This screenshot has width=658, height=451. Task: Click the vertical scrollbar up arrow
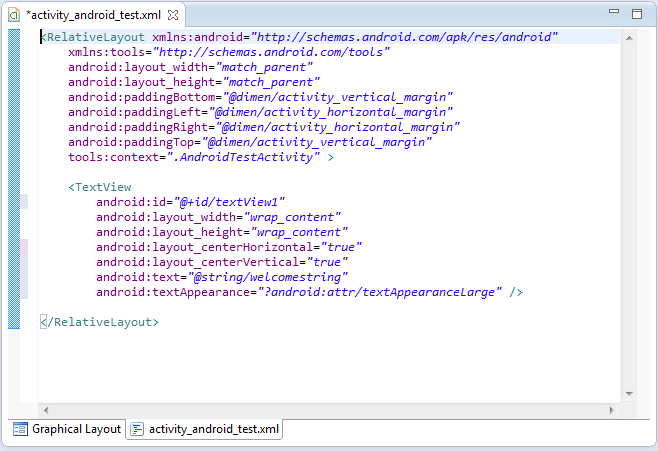tap(629, 37)
